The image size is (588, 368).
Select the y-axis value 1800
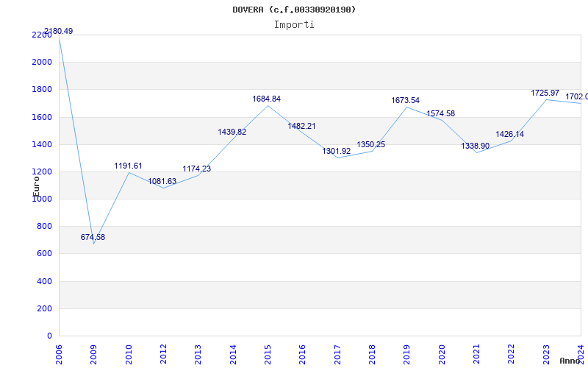click(x=42, y=89)
